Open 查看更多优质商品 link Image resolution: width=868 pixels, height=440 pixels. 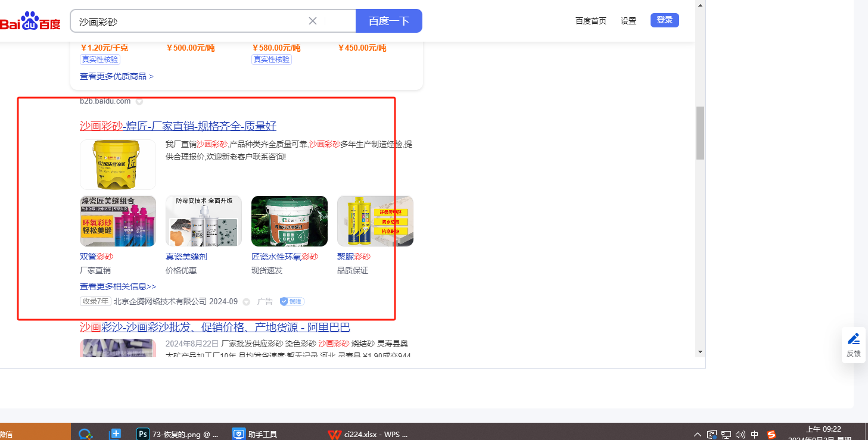click(117, 76)
